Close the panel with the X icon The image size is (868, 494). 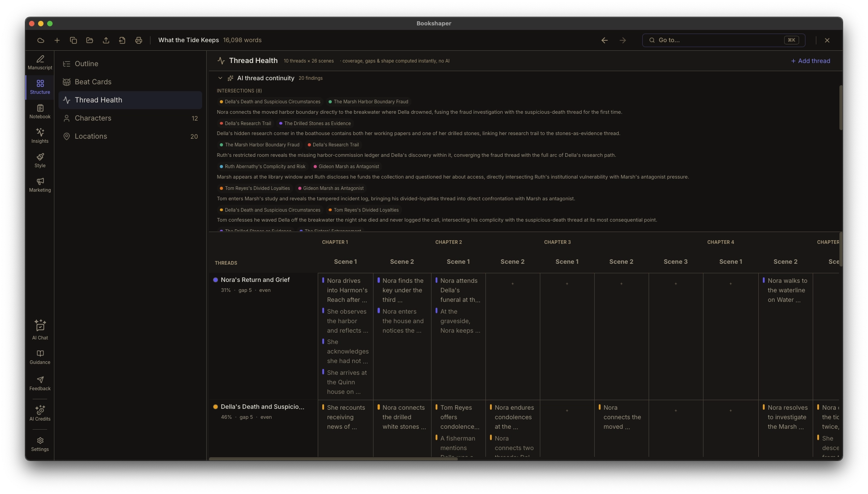click(x=827, y=40)
